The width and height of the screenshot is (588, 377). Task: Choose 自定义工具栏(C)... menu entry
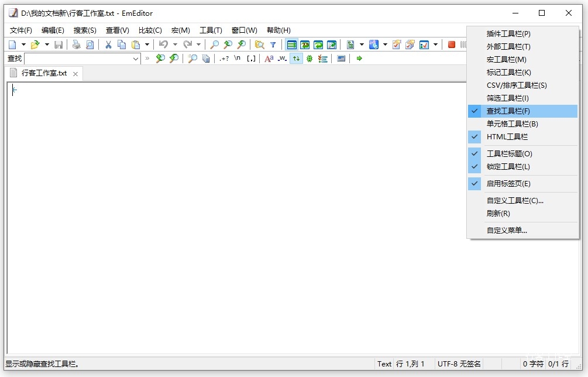[522, 201]
